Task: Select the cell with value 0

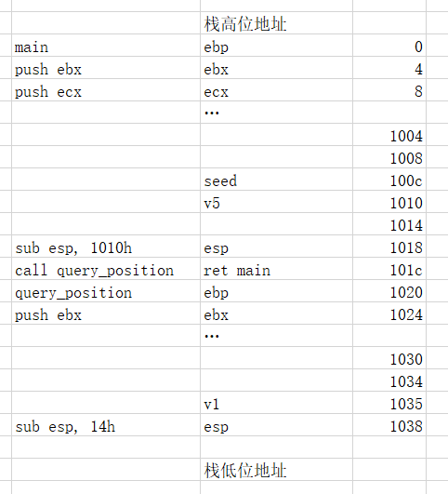Action: 389,46
